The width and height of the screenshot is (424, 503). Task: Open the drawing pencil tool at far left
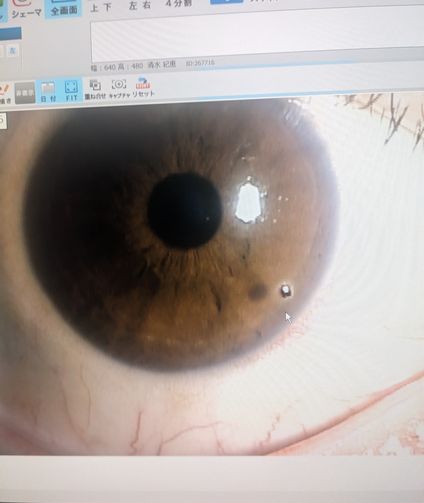point(6,93)
